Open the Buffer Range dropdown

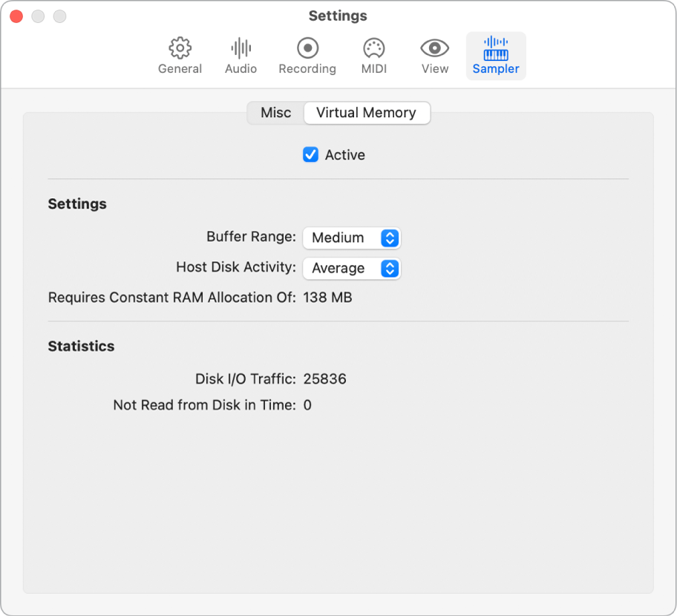tap(351, 237)
